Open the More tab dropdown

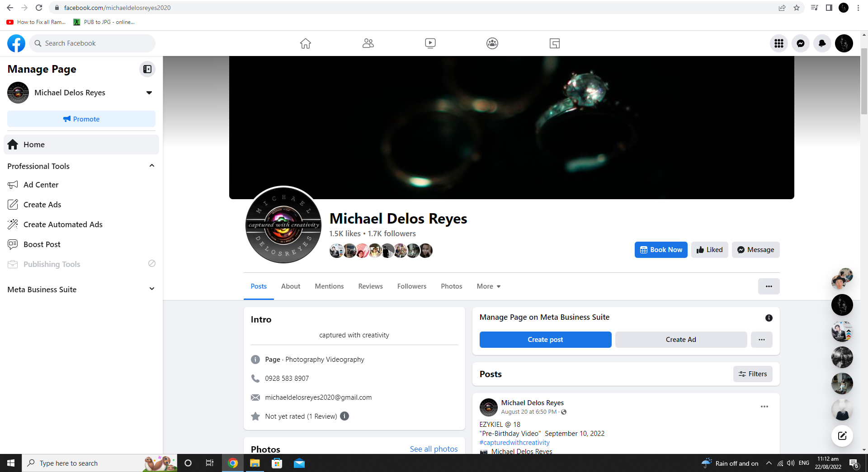pos(489,286)
